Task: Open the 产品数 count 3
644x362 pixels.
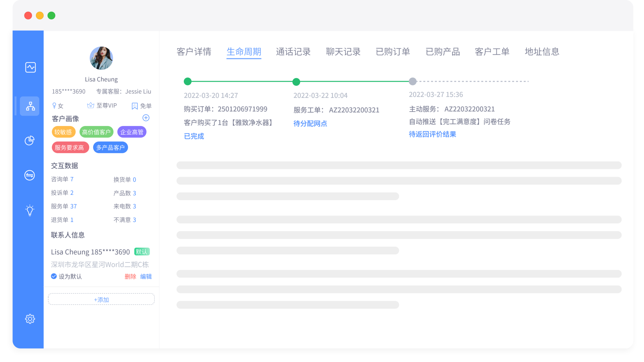Action: pos(135,193)
